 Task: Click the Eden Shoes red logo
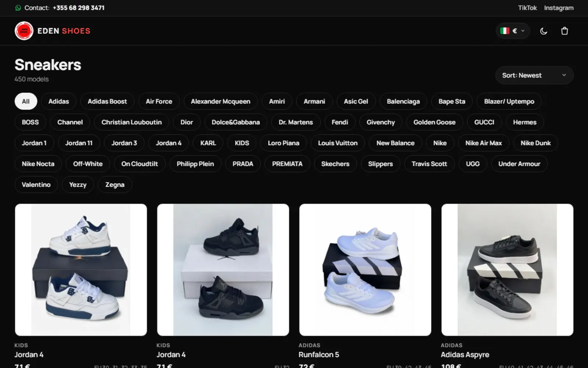click(x=24, y=31)
